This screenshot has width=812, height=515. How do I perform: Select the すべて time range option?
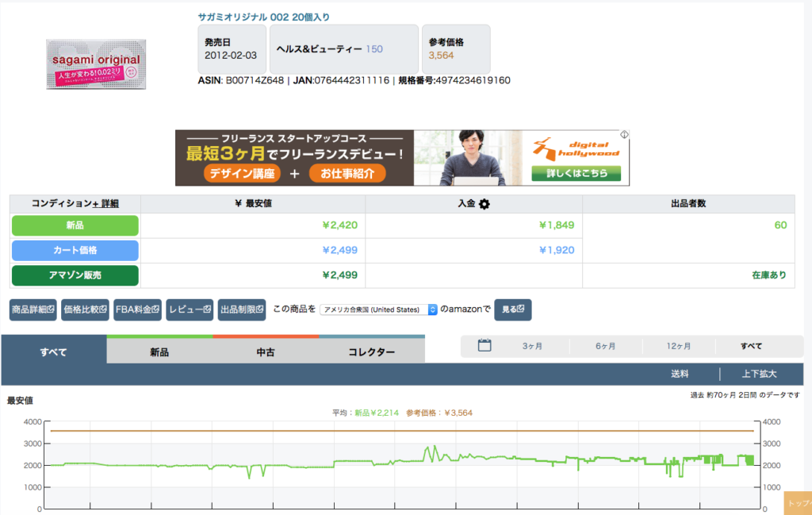click(x=752, y=346)
